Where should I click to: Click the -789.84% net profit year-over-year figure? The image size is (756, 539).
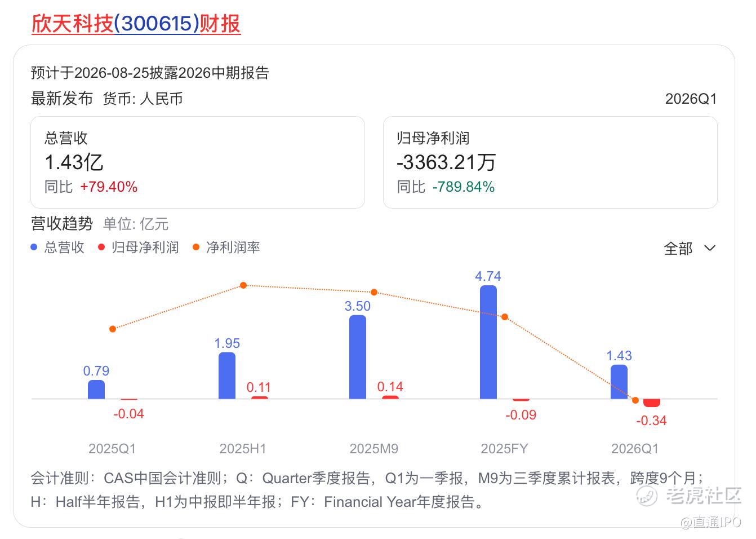[x=464, y=187]
